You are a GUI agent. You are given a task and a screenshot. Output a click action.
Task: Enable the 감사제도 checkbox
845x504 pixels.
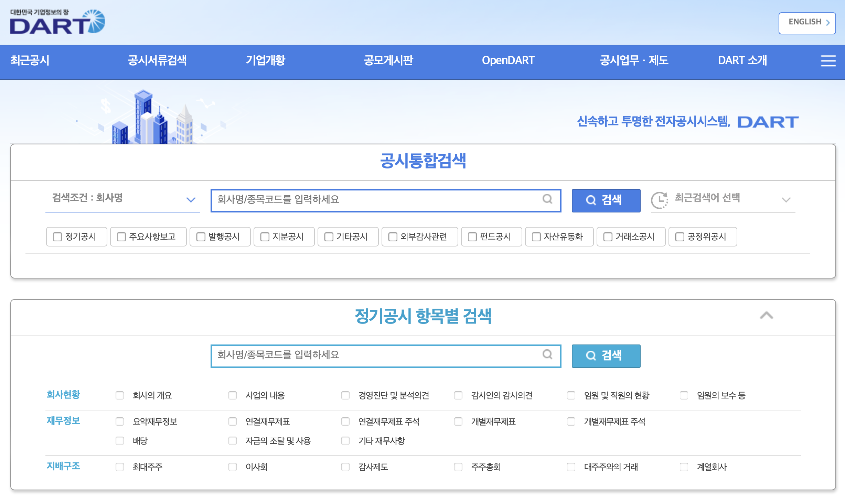[345, 467]
